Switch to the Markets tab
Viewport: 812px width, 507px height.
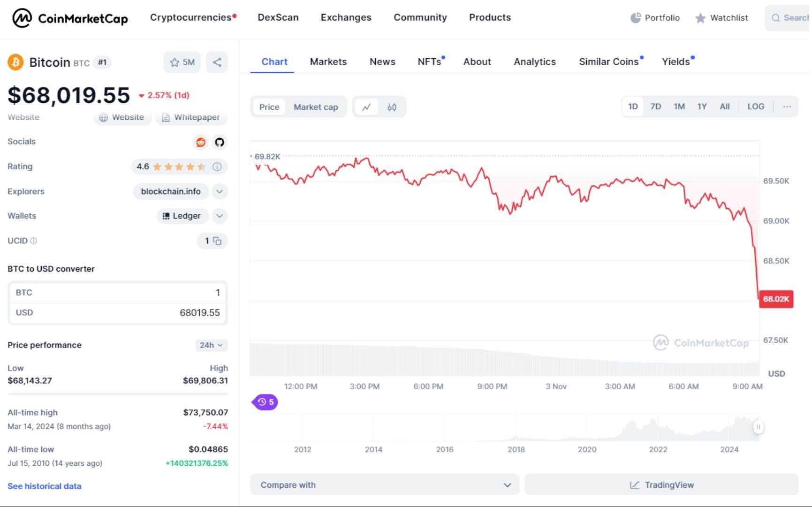pos(328,61)
